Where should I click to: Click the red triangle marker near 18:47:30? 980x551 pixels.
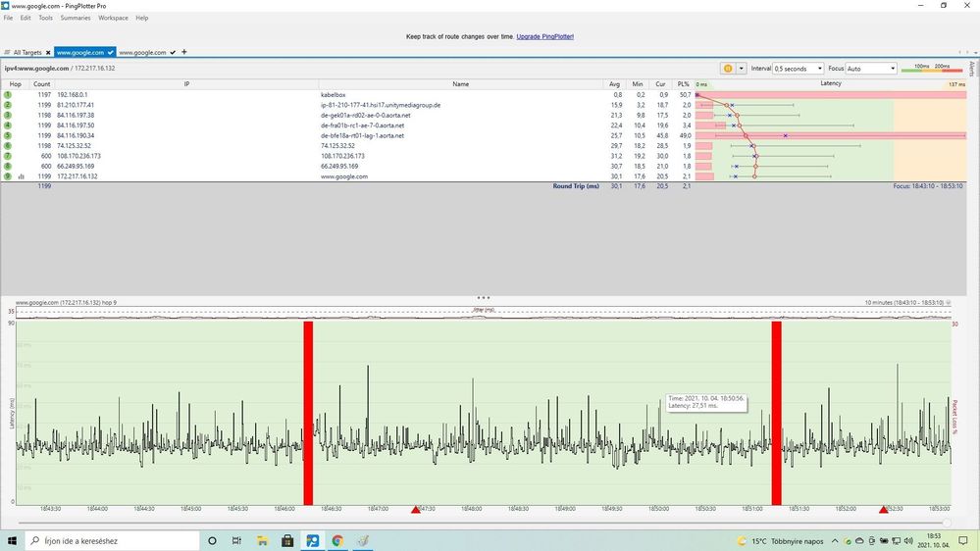(x=416, y=510)
